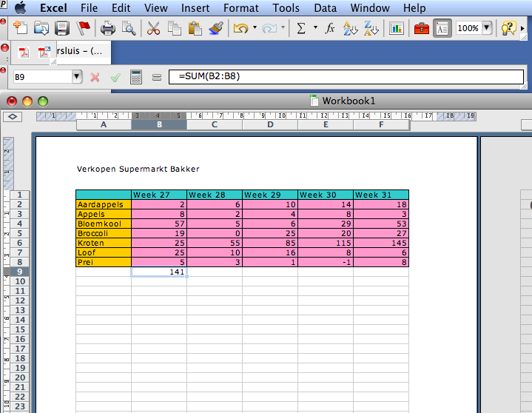Open the red Toolbox icon

click(x=421, y=28)
